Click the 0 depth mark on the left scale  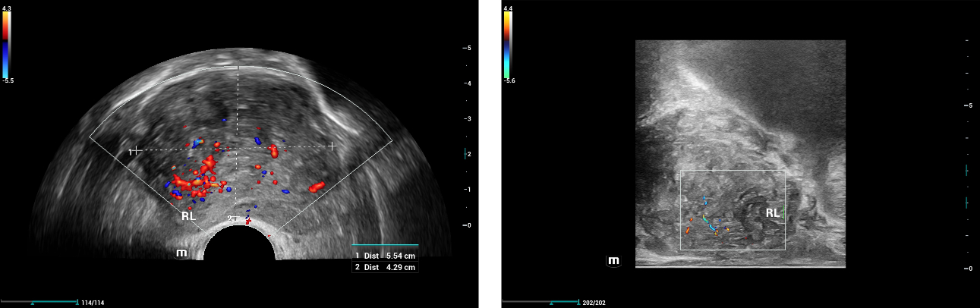click(x=467, y=225)
